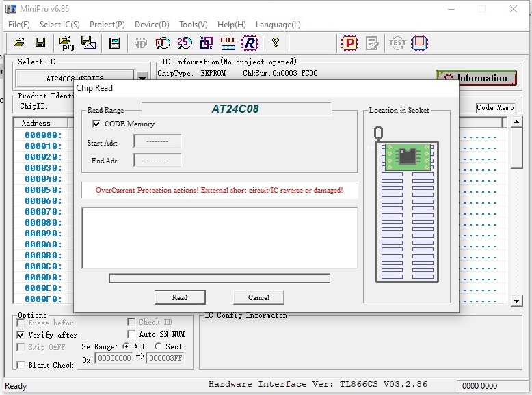Uncheck the Verify after option
532x395 pixels.
[x=21, y=335]
